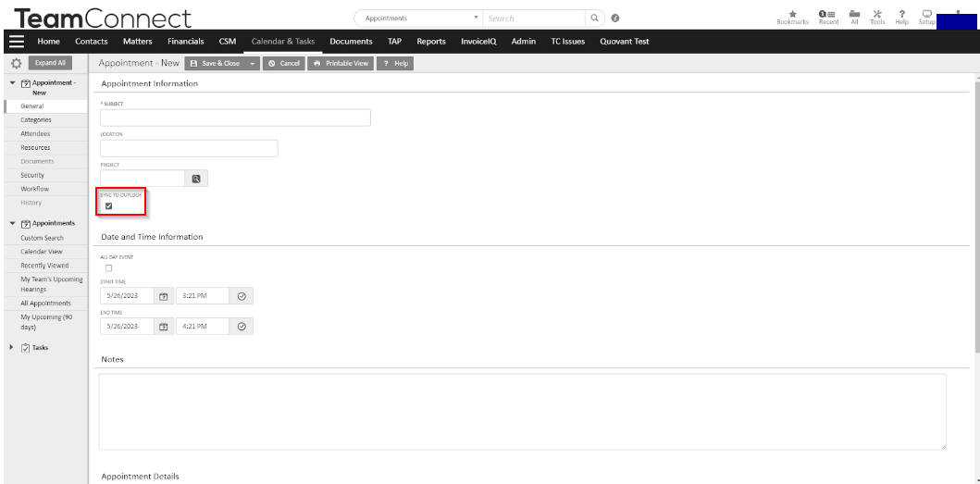Click the Save & Close button

pos(215,63)
